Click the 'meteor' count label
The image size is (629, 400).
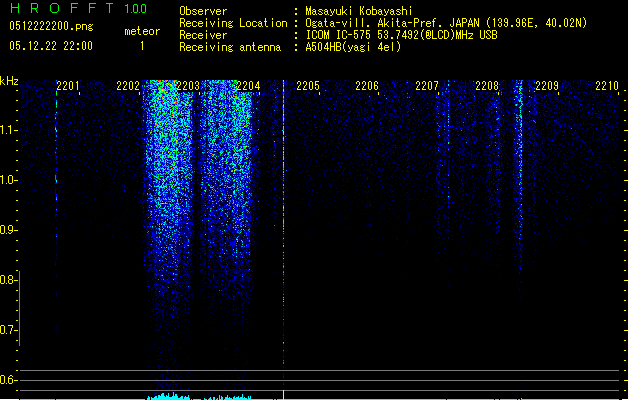coord(142,31)
